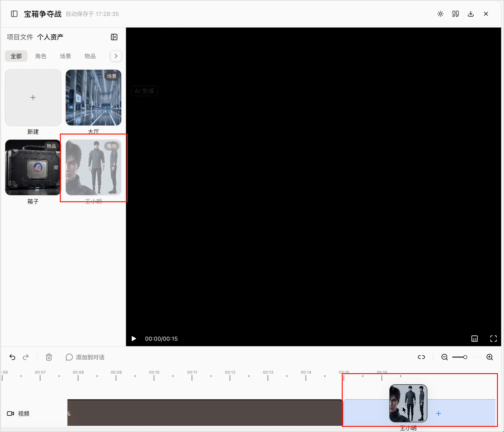Undo the last action
Screen dimensions: 504x432
12,357
